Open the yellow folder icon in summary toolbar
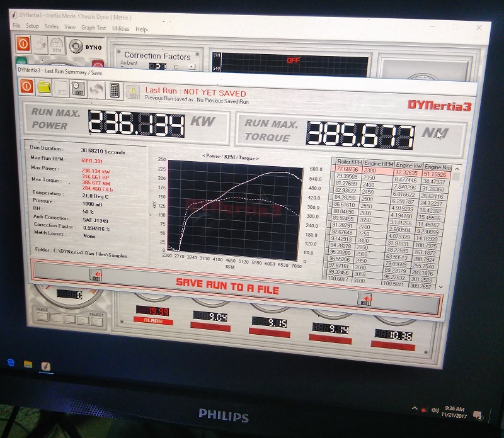Image resolution: width=504 pixels, height=438 pixels. [44, 88]
